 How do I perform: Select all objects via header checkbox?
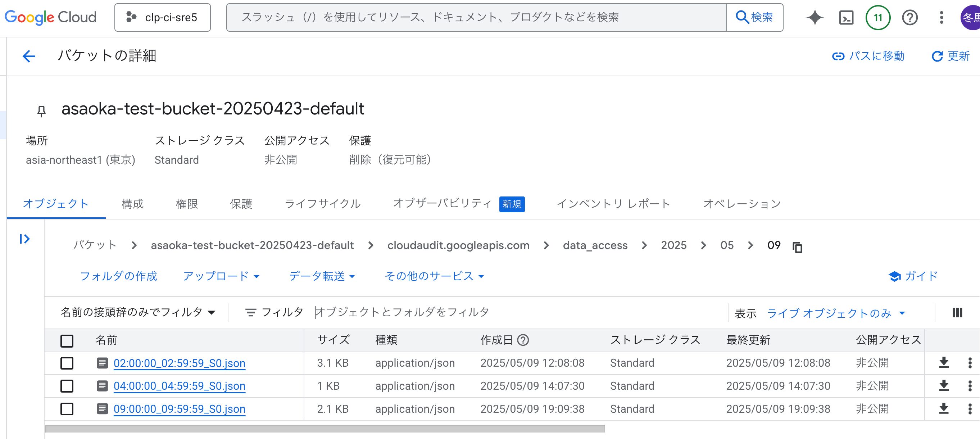[67, 340]
